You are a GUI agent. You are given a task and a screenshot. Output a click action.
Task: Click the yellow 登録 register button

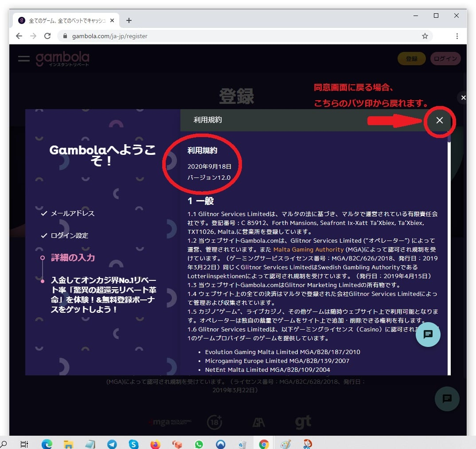click(x=412, y=59)
